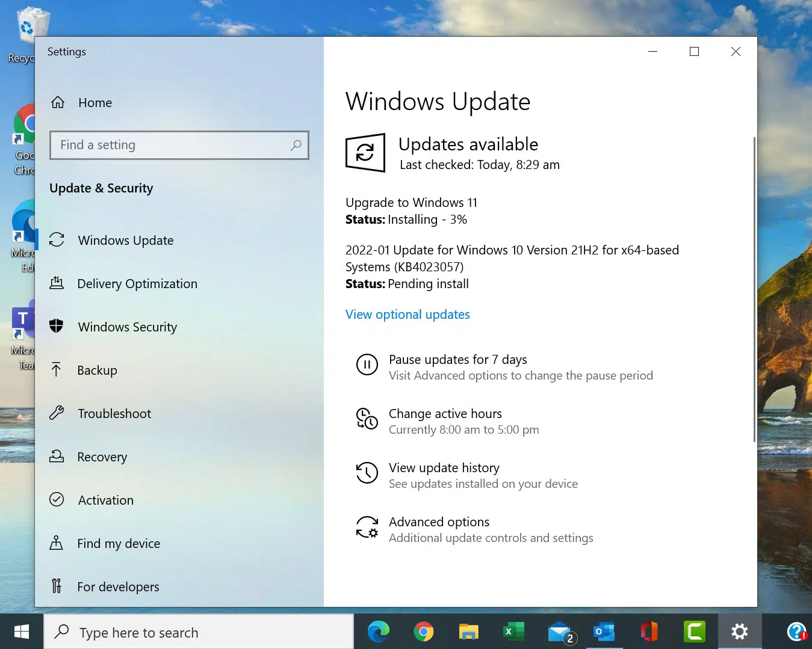The image size is (812, 649).
Task: Click the magnifier icon in Find a setting
Action: 296,145
